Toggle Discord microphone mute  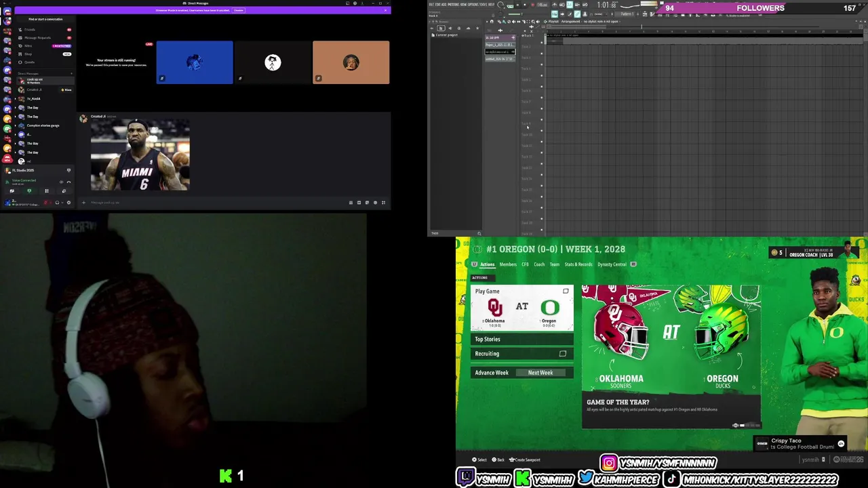(46, 203)
